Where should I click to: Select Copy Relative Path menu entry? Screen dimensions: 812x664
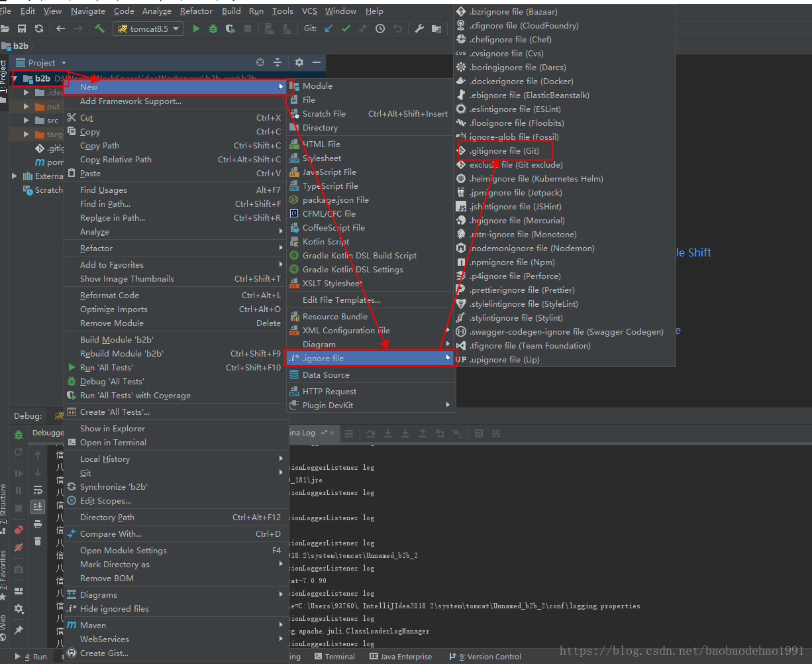[175, 159]
